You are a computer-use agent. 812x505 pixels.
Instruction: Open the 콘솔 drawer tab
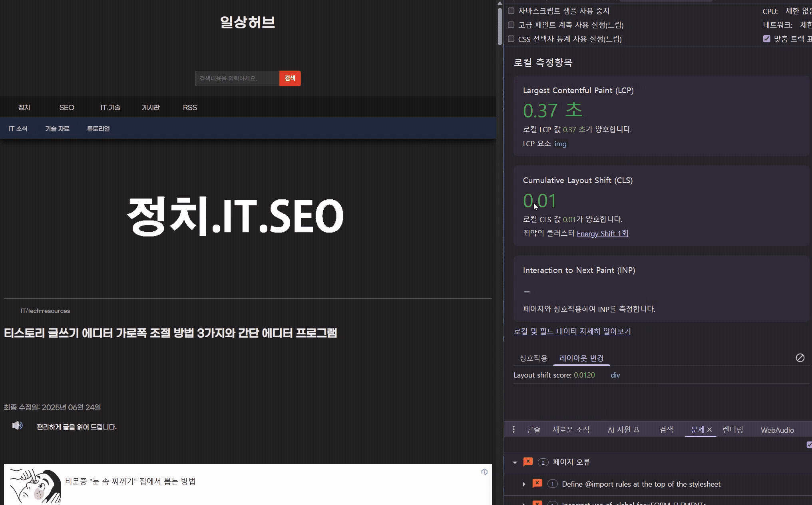point(533,430)
